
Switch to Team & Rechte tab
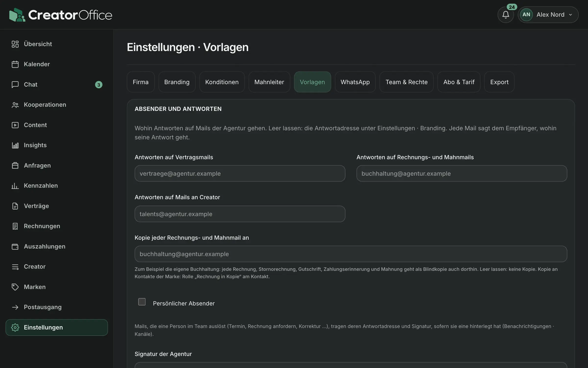click(x=406, y=82)
